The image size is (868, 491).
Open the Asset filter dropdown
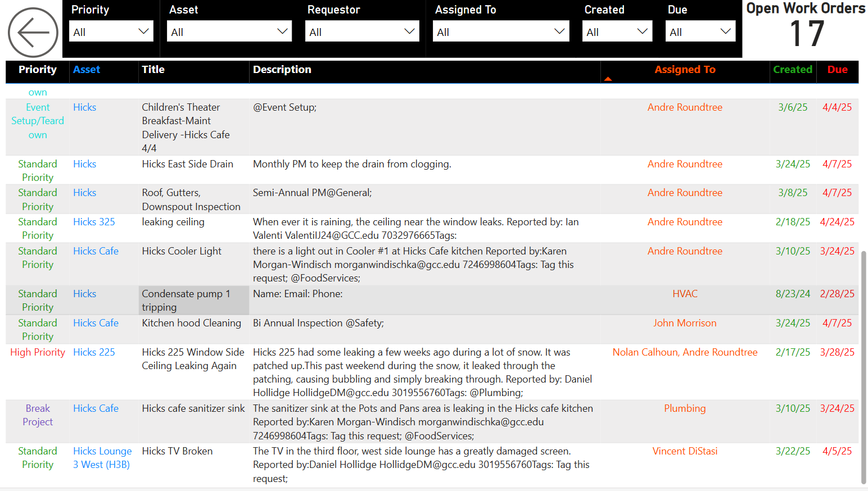pos(229,31)
